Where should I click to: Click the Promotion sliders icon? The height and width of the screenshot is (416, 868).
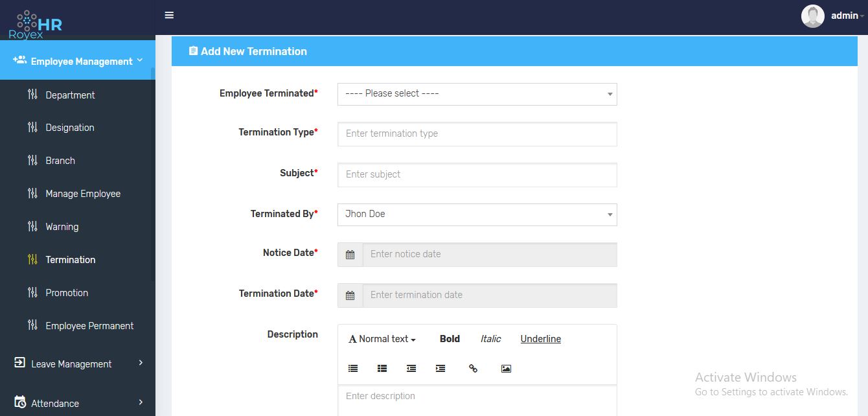click(x=32, y=292)
